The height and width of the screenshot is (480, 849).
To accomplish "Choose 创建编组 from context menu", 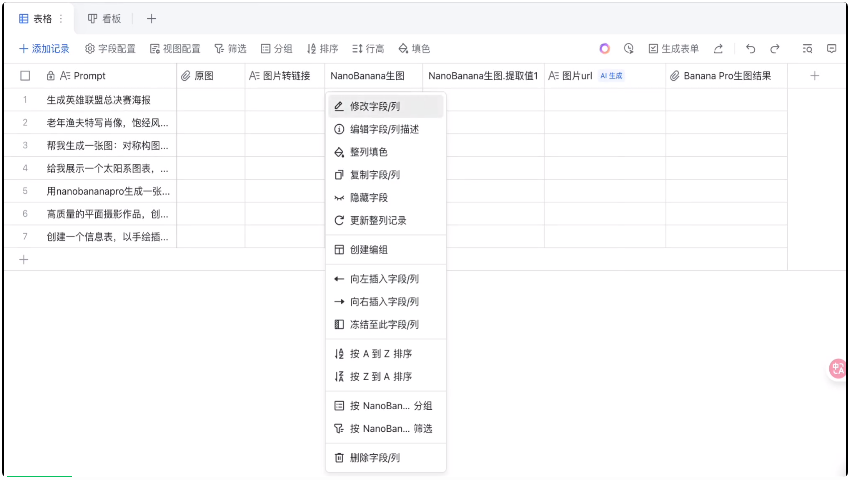I will pos(386,249).
